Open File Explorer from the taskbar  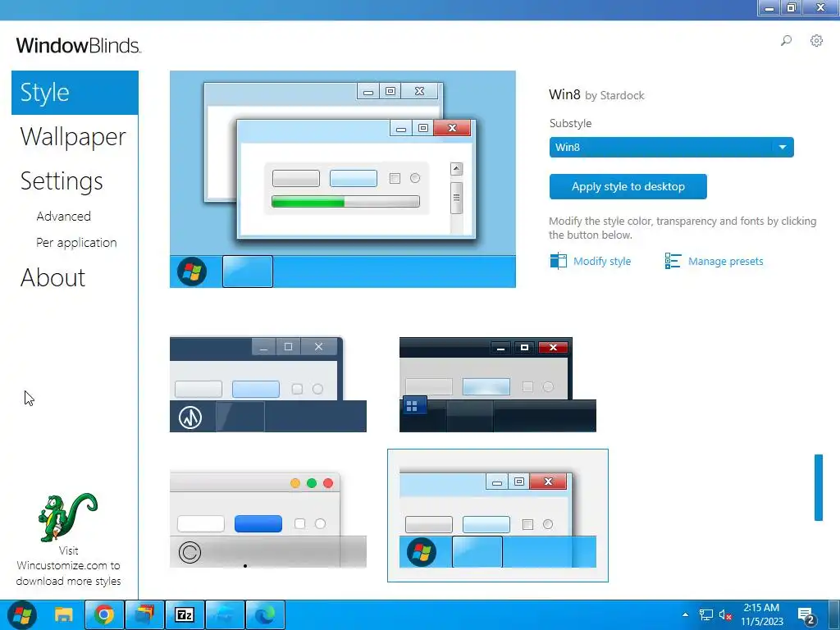(x=64, y=614)
